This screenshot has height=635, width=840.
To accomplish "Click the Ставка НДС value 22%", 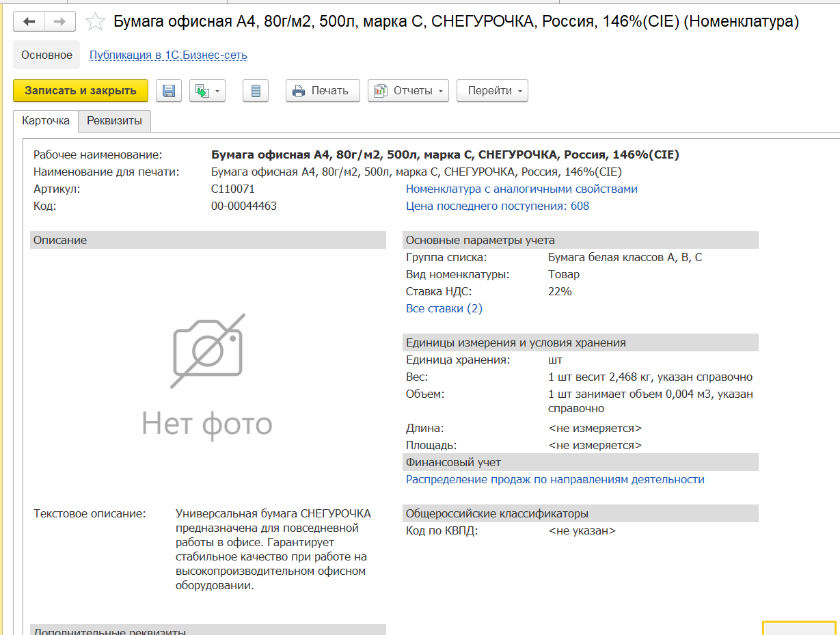I will (560, 291).
